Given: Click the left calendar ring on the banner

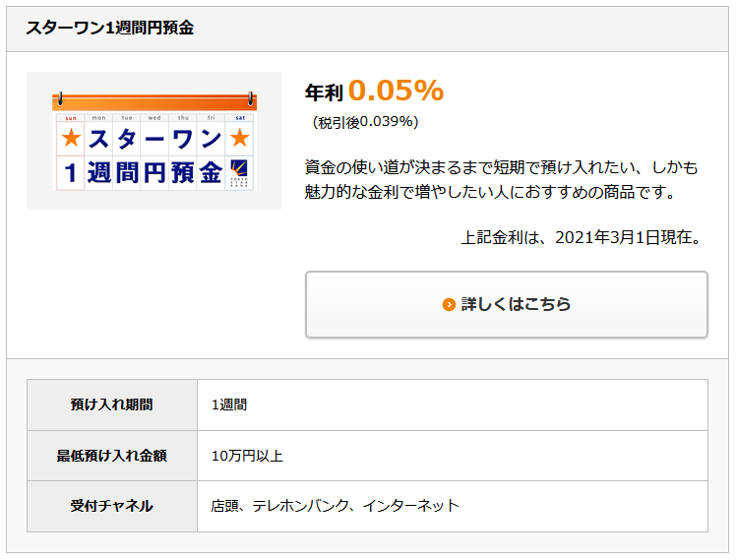Looking at the screenshot, I should (x=60, y=98).
